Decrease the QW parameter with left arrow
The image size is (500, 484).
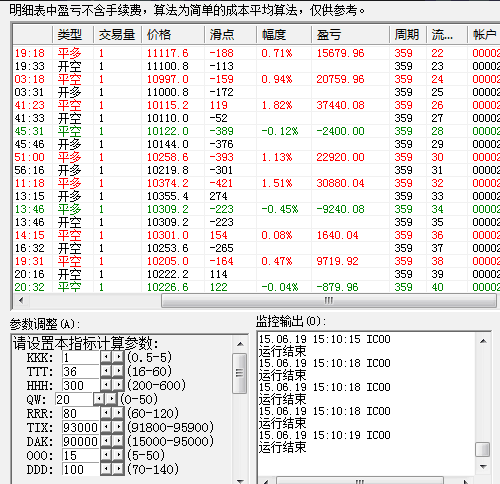point(99,399)
